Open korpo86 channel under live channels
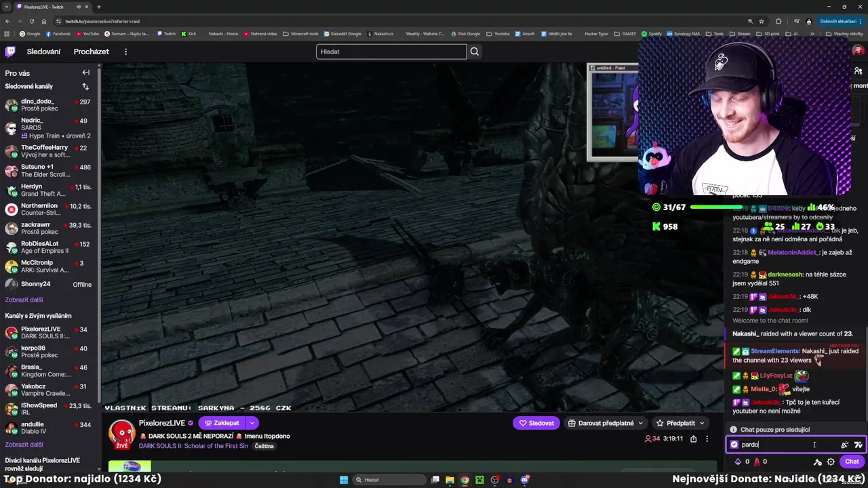This screenshot has height=488, width=868. [x=48, y=352]
